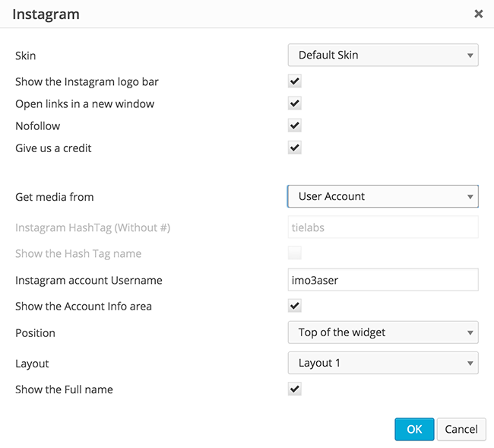Uncheck Show the Instagram logo bar

point(295,81)
